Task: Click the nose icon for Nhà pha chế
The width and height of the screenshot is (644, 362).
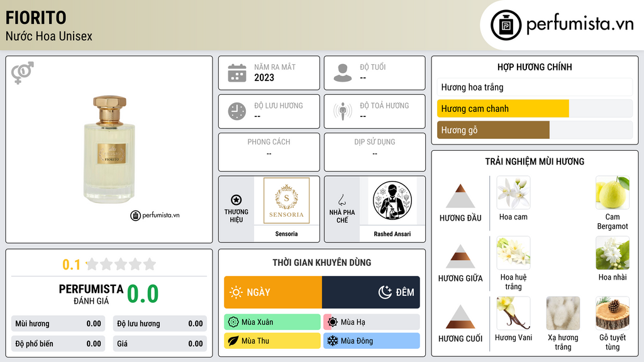Action: [x=341, y=200]
